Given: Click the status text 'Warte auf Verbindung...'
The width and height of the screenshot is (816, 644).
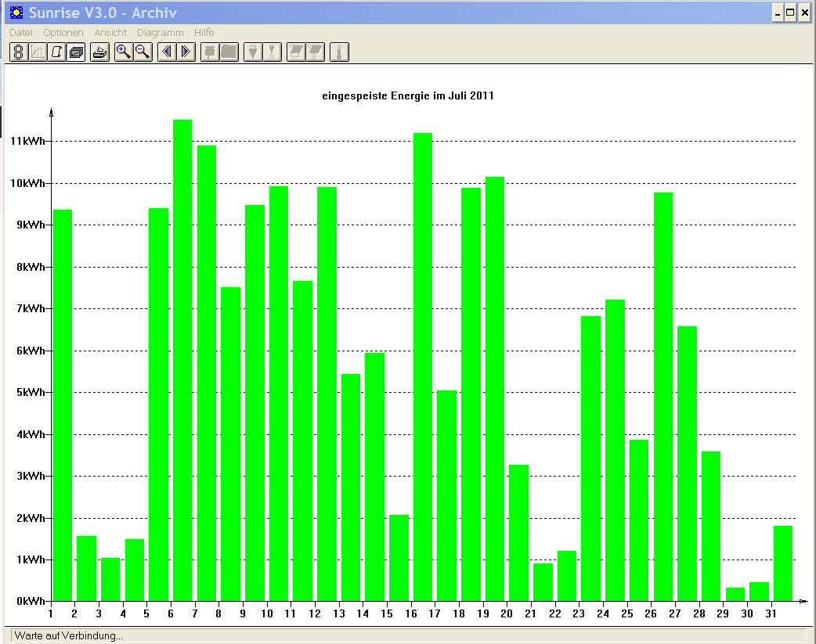Looking at the screenshot, I should click(x=68, y=635).
